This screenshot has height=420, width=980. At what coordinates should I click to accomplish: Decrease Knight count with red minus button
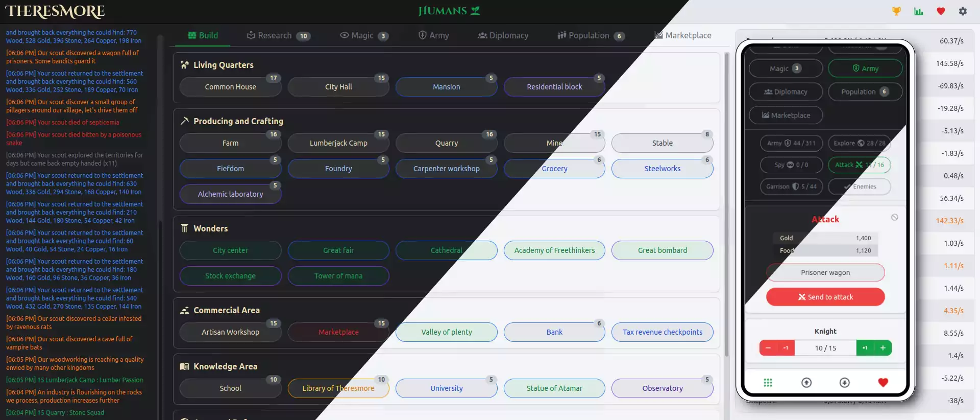pyautogui.click(x=768, y=348)
